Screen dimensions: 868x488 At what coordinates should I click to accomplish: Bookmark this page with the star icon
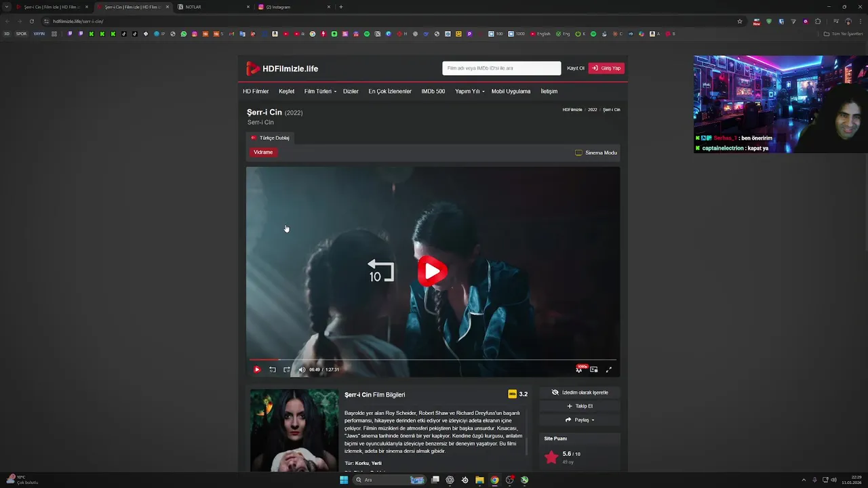(x=740, y=21)
